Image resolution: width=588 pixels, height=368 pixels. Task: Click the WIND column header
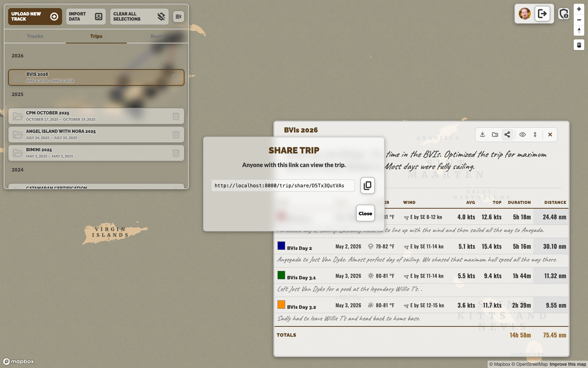coord(409,202)
